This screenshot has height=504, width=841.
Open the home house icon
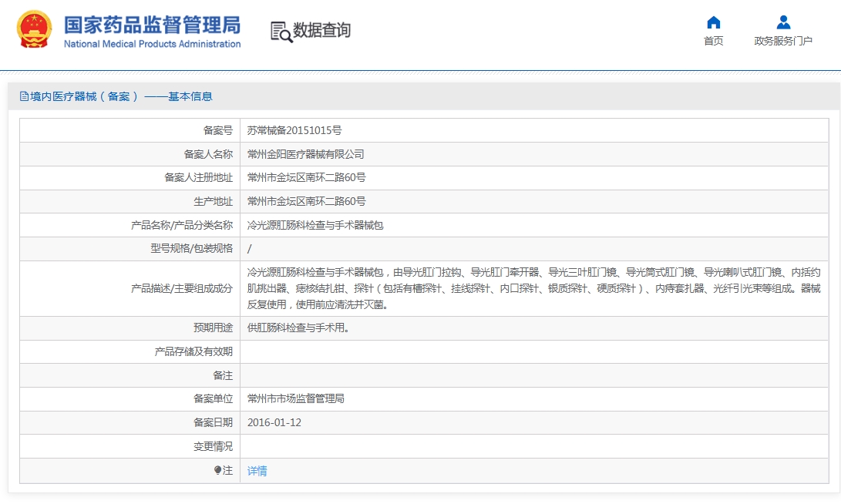[713, 22]
